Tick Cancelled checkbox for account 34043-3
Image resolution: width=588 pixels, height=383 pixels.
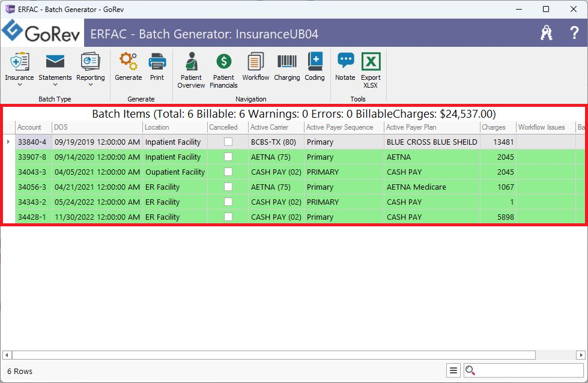(228, 172)
